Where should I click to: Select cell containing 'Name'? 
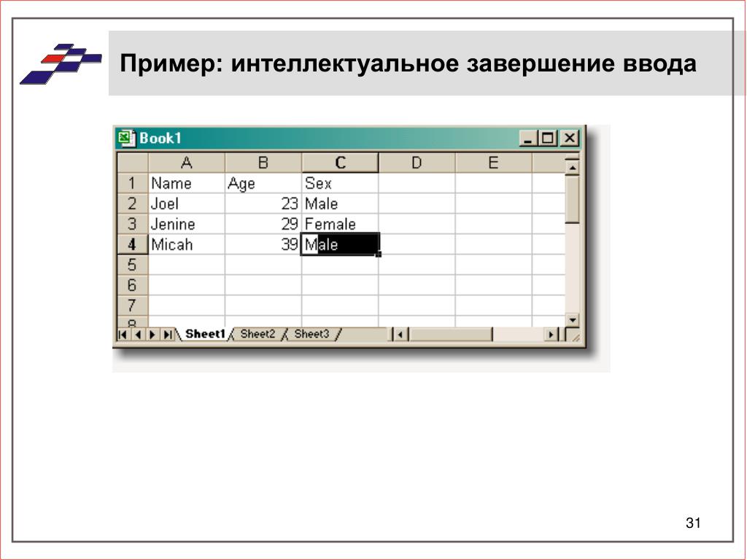click(187, 183)
